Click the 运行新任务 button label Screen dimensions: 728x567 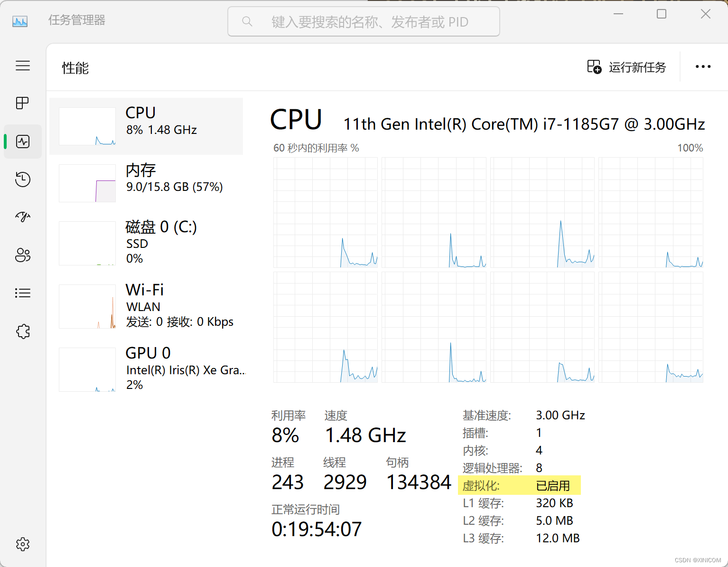(637, 67)
